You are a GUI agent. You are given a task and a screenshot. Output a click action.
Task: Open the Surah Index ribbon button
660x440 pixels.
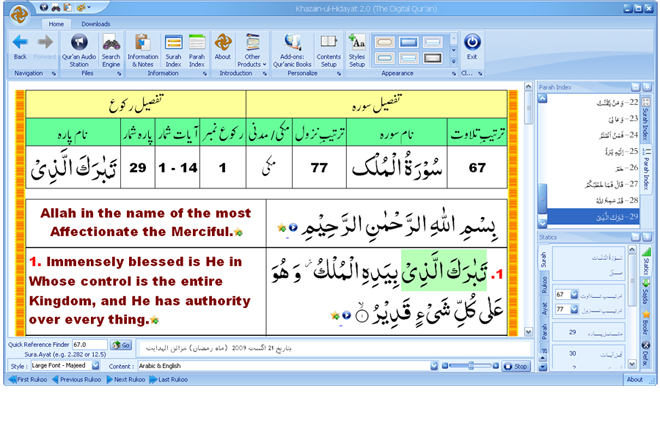(x=173, y=50)
